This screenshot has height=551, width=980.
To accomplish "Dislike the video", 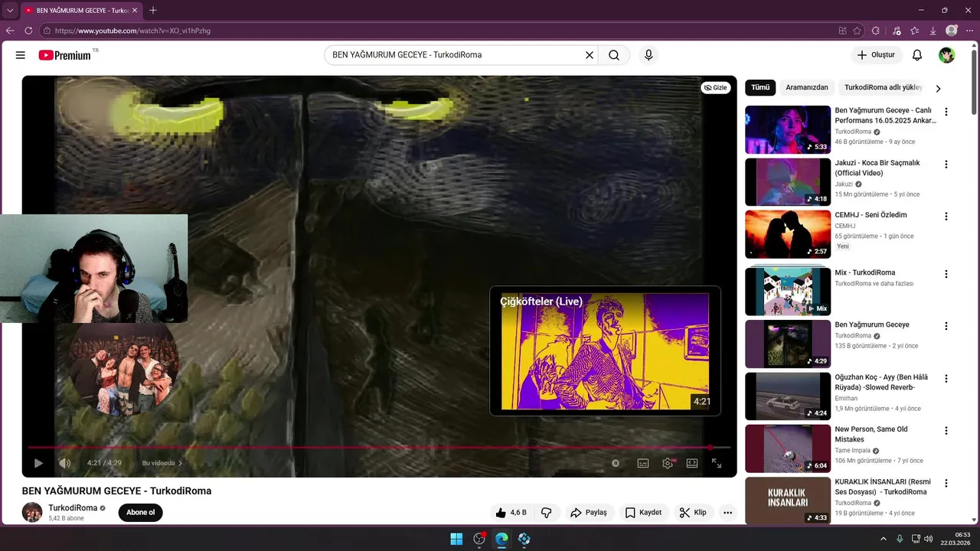I will 547,513.
